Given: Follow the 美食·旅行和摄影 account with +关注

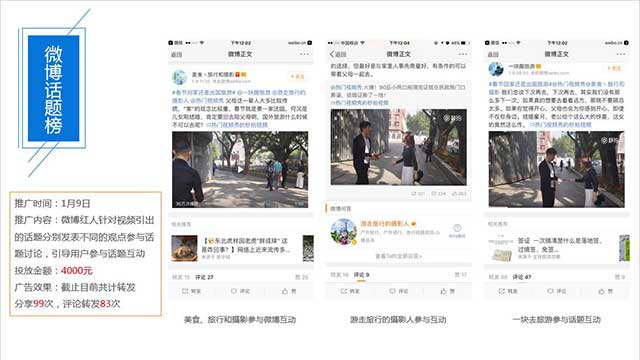Looking at the screenshot, I should [x=298, y=76].
